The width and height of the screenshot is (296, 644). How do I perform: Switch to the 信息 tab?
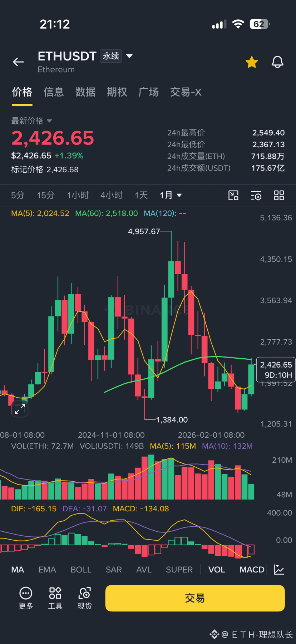54,92
